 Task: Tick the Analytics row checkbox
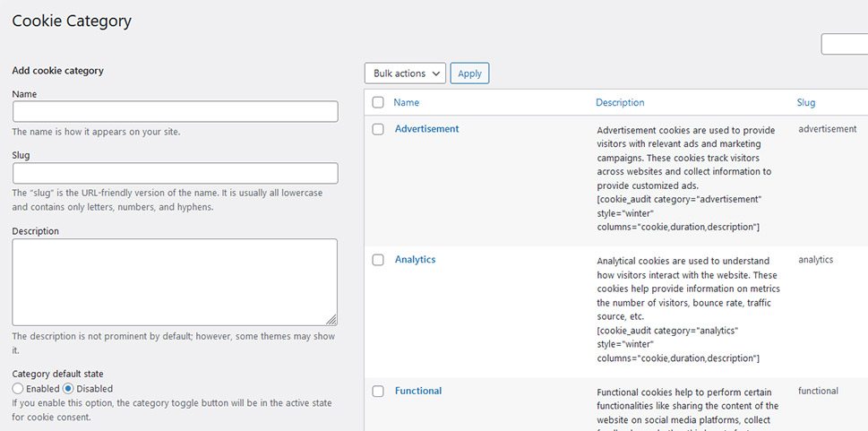[x=378, y=260]
